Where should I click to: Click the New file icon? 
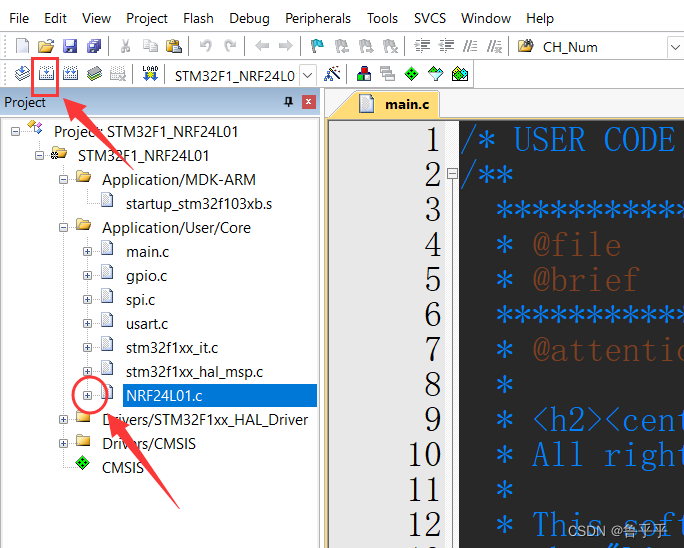[x=22, y=46]
